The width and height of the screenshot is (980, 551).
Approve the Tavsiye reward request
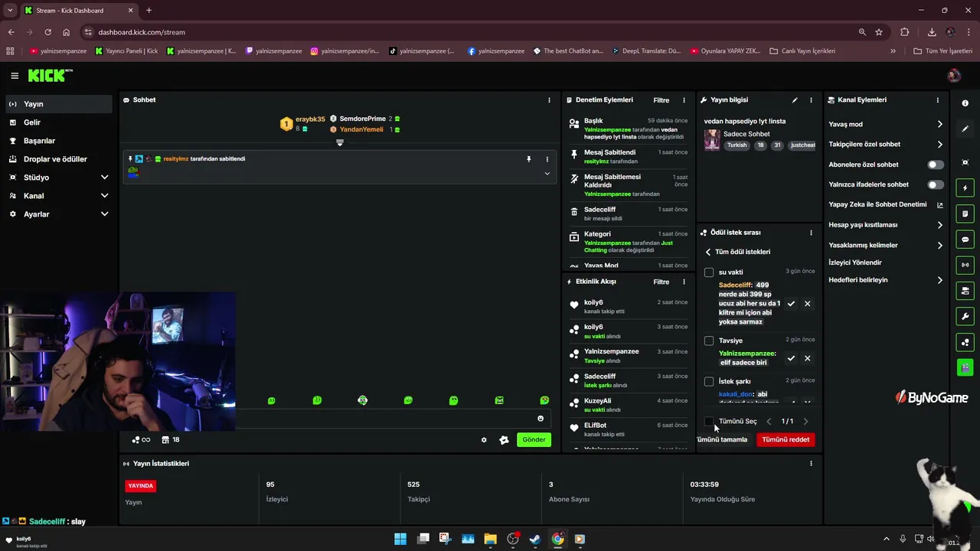[791, 358]
